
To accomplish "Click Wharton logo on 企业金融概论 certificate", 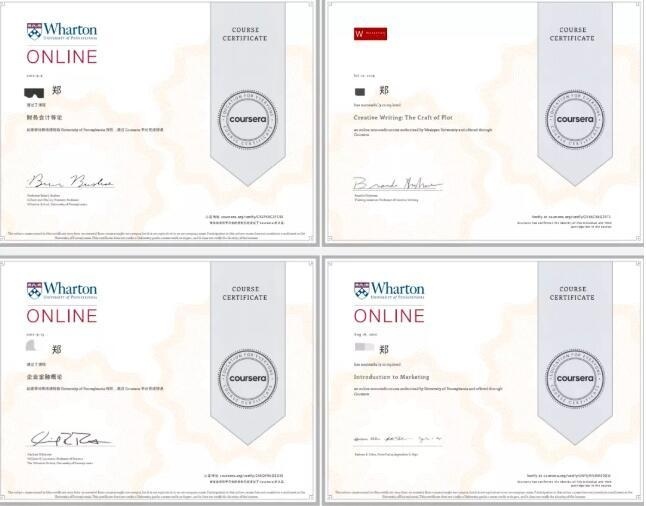I will (62, 290).
